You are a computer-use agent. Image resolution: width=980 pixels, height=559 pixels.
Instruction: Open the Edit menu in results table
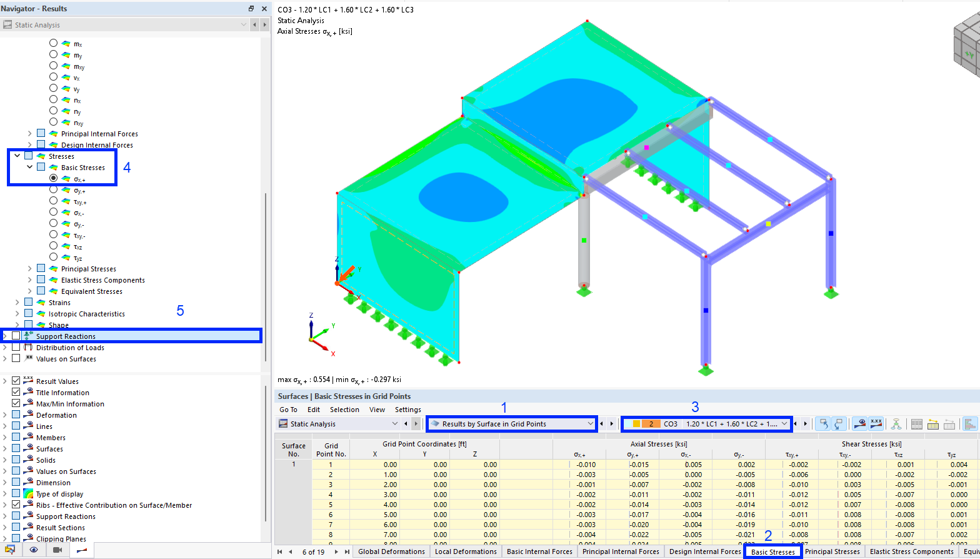point(314,410)
